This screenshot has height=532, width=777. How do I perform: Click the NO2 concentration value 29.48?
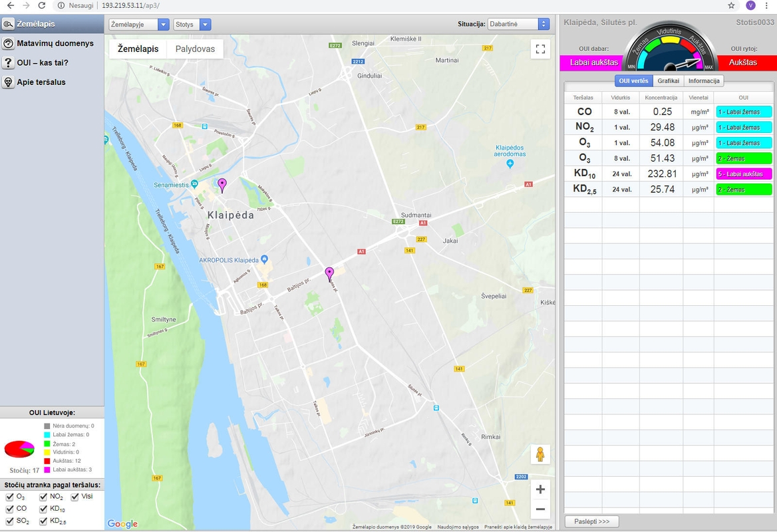coord(662,127)
